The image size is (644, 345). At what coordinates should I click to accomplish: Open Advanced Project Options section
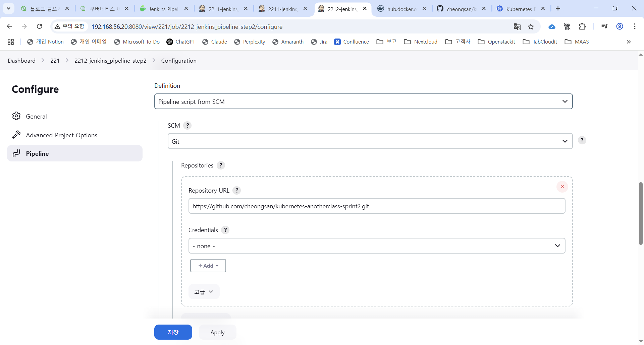61,135
